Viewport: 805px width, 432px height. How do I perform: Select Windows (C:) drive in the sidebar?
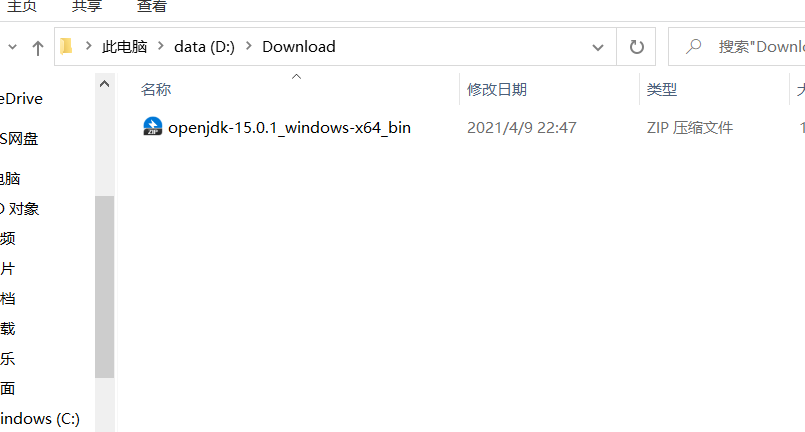(x=40, y=419)
